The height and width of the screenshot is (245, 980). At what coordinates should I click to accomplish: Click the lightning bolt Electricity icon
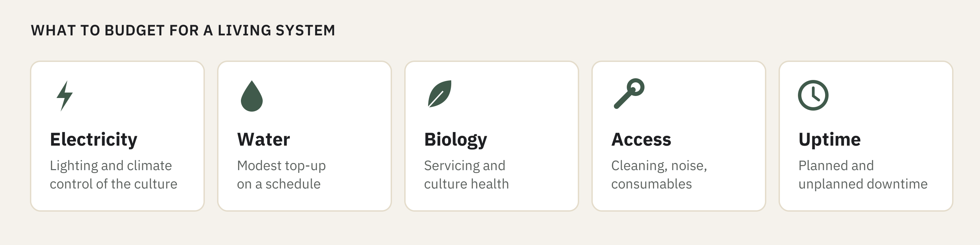[65, 96]
